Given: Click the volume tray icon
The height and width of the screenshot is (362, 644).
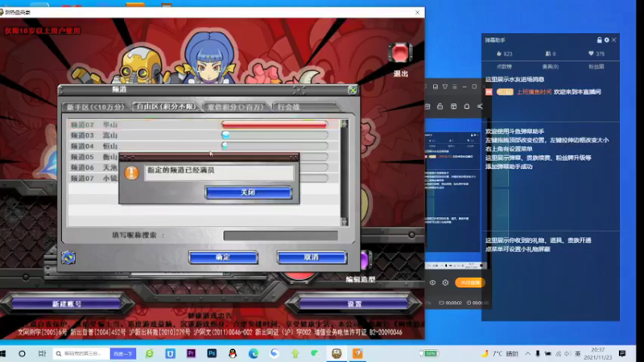Looking at the screenshot, I should [568, 353].
